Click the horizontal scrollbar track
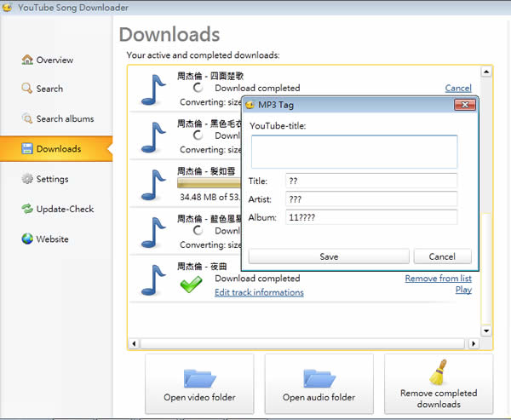511x420 pixels. tap(303, 343)
